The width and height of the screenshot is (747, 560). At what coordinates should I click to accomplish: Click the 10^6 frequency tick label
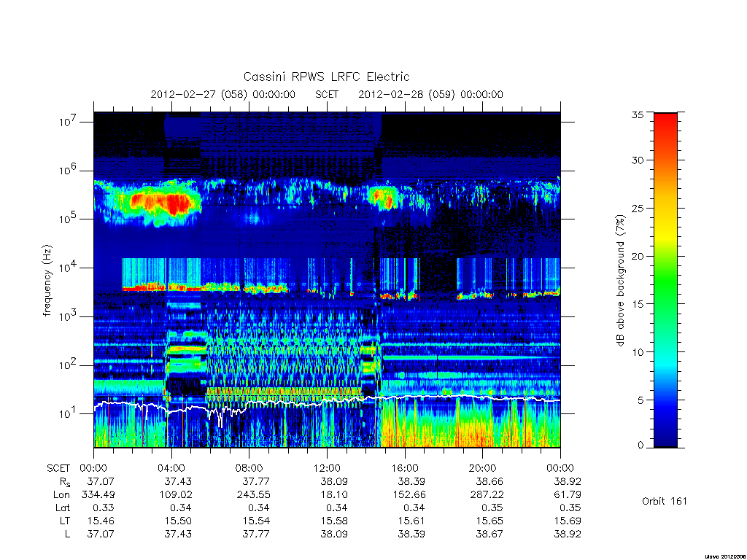click(69, 171)
